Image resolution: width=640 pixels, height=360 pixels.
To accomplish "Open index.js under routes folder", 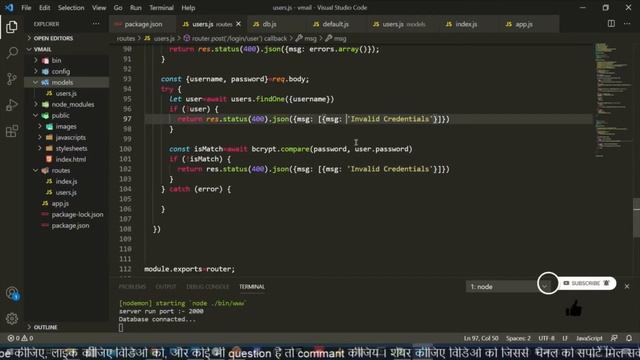I will 66,181.
